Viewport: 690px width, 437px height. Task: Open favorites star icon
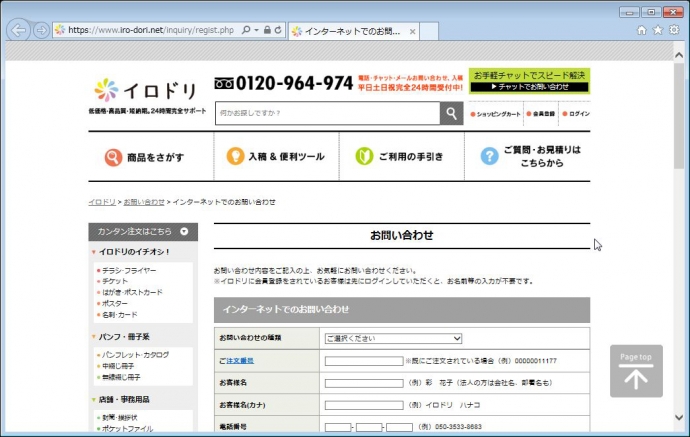[658, 30]
